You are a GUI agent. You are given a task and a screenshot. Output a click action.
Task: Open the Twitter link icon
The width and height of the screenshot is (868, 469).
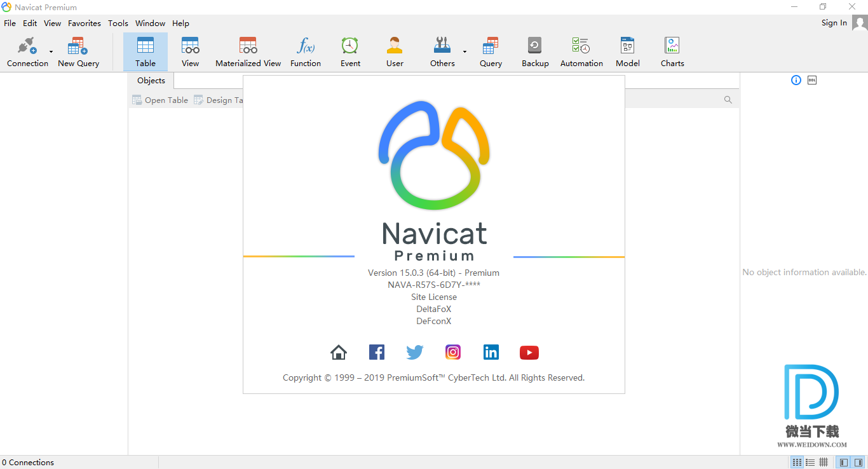pyautogui.click(x=415, y=352)
